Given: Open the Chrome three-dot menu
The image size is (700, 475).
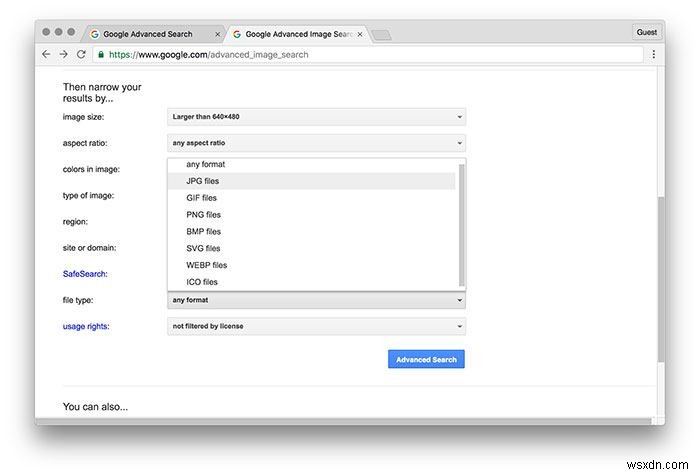Looking at the screenshot, I should point(654,54).
